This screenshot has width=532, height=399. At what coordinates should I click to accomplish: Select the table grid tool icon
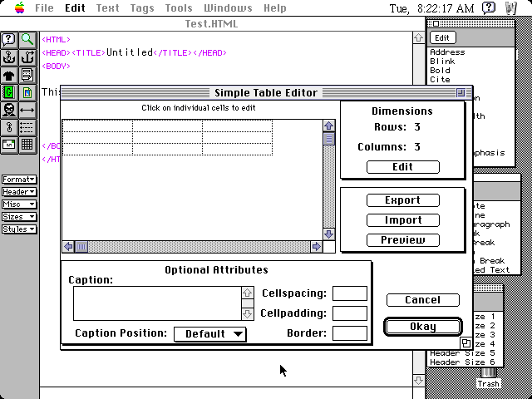click(x=27, y=145)
